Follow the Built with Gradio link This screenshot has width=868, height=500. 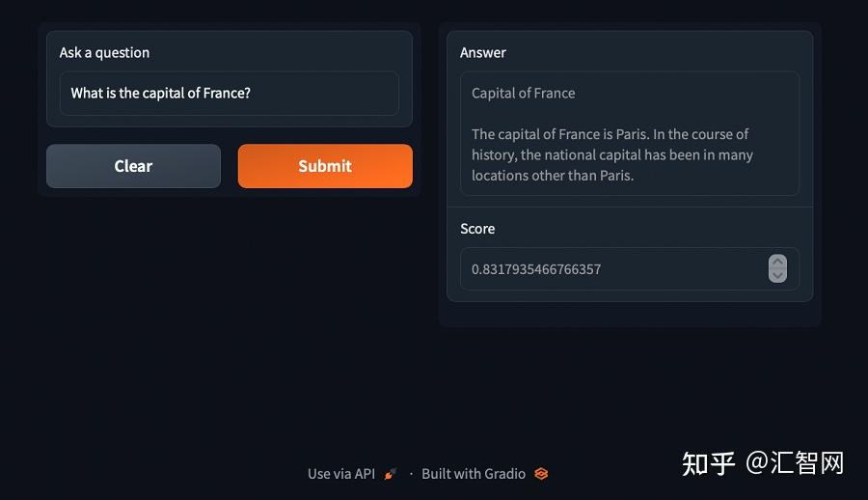(474, 474)
